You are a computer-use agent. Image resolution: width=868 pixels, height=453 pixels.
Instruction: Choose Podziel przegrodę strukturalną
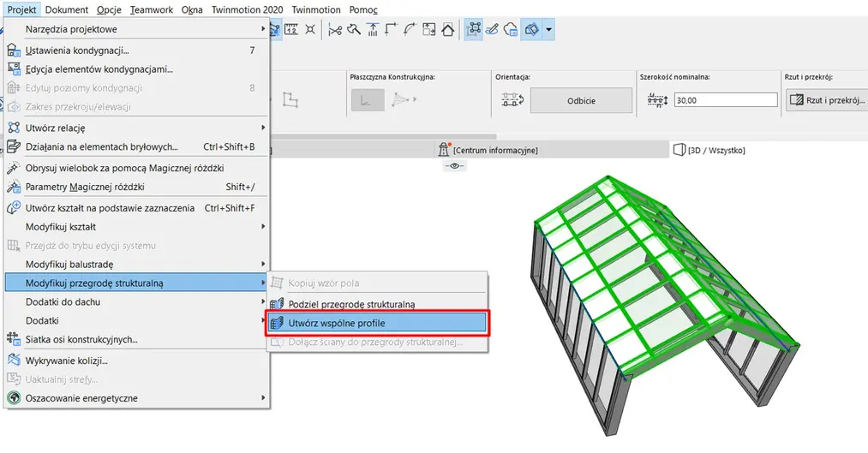coord(378,304)
